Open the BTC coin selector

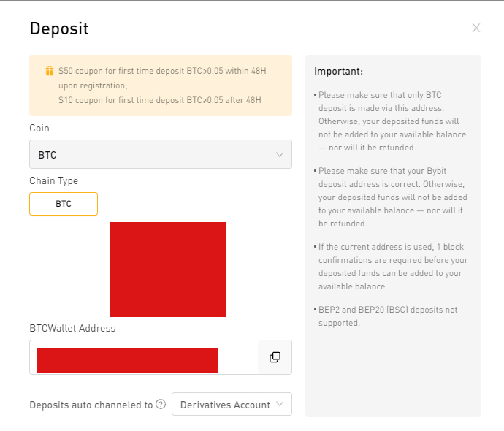[x=161, y=154]
